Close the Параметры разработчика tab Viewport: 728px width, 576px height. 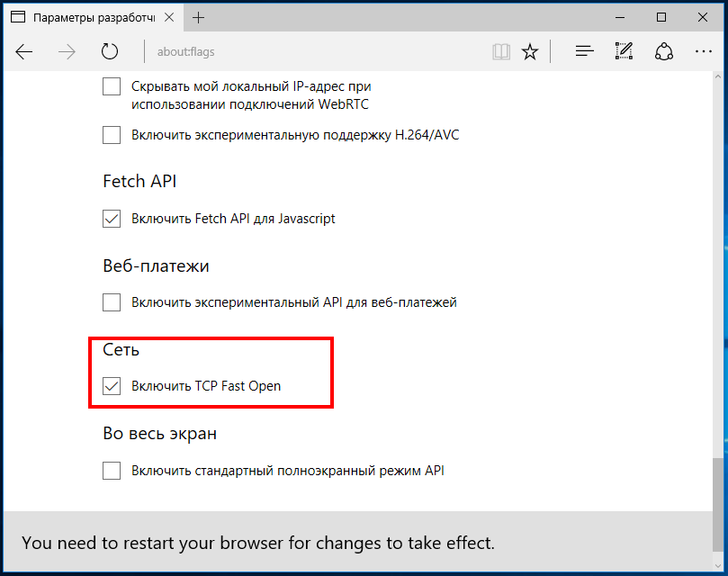coord(169,18)
